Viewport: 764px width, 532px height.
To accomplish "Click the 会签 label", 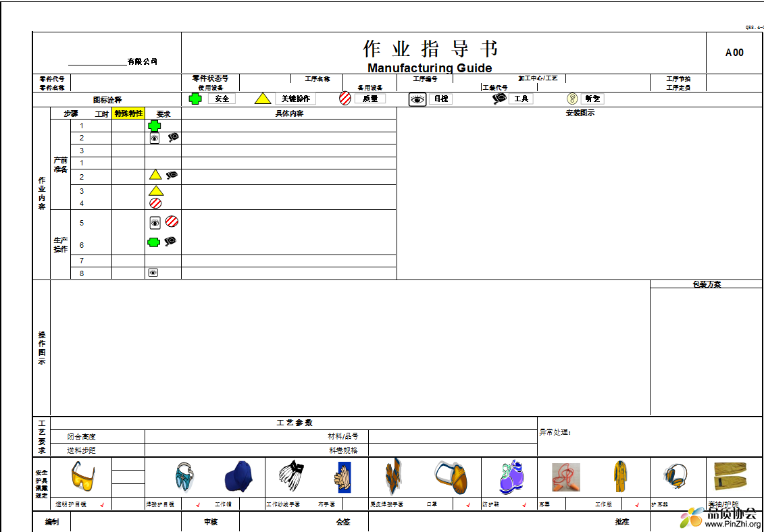I will [343, 522].
